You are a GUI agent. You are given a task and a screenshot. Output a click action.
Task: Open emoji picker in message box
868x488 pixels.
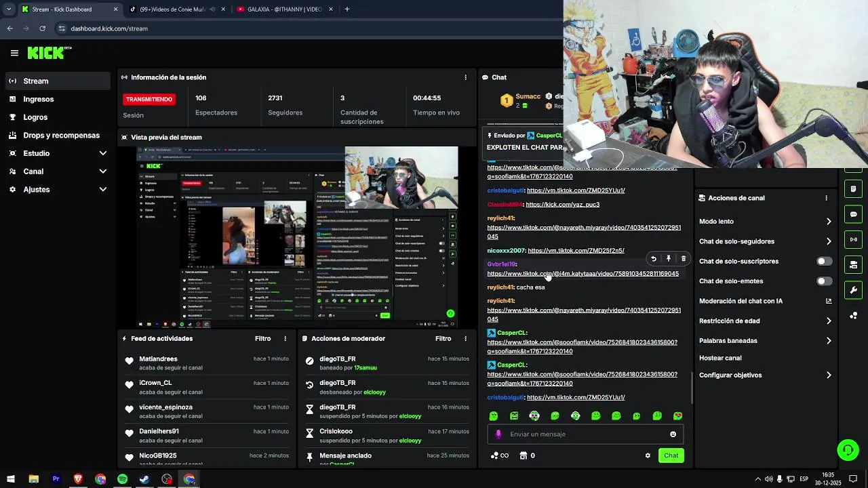click(x=673, y=434)
